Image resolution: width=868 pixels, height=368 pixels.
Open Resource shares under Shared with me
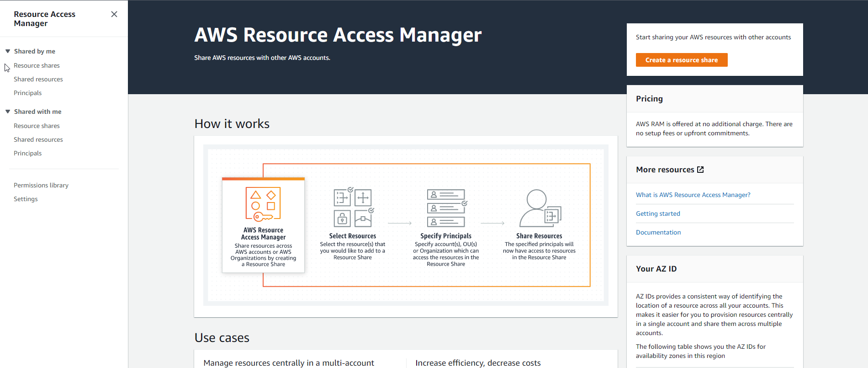(37, 126)
